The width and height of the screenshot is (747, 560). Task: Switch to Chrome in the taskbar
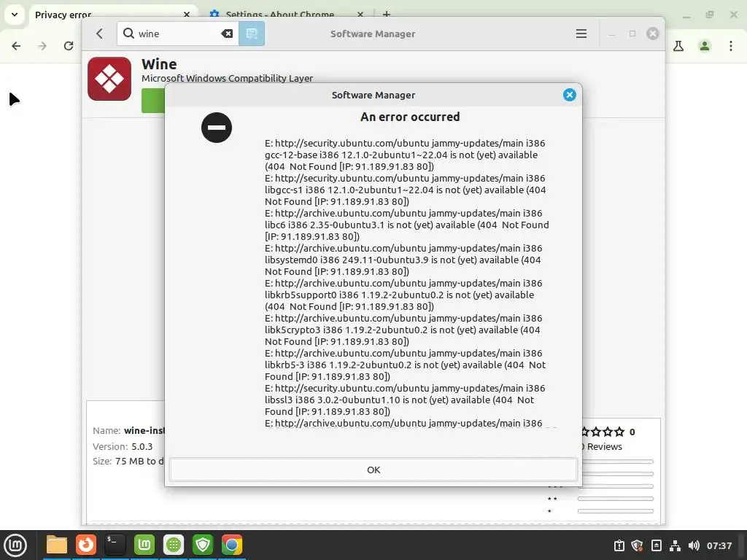(232, 545)
